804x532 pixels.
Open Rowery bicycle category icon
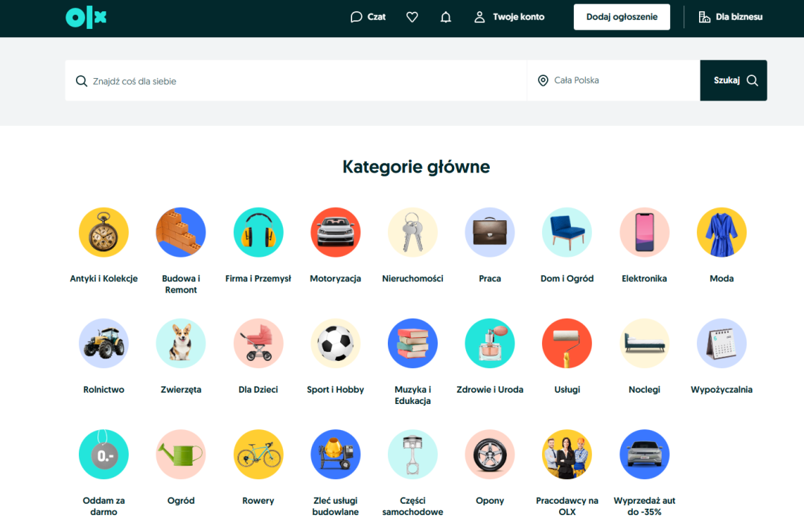click(258, 454)
